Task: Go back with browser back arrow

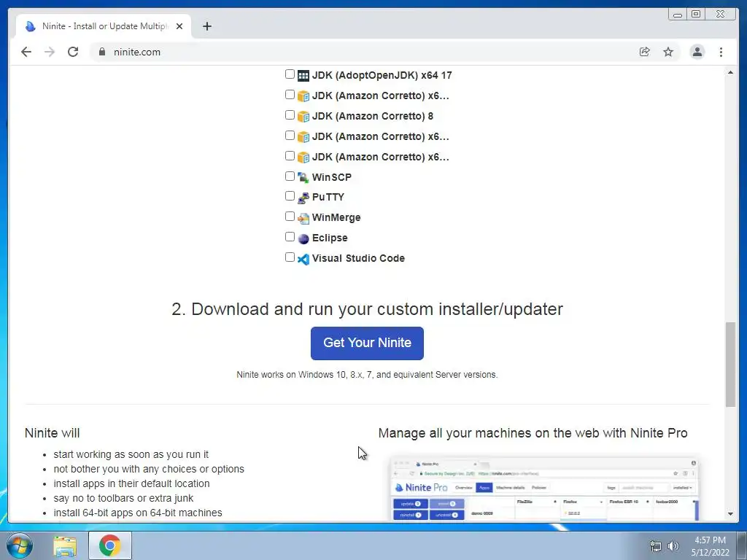Action: [x=26, y=52]
